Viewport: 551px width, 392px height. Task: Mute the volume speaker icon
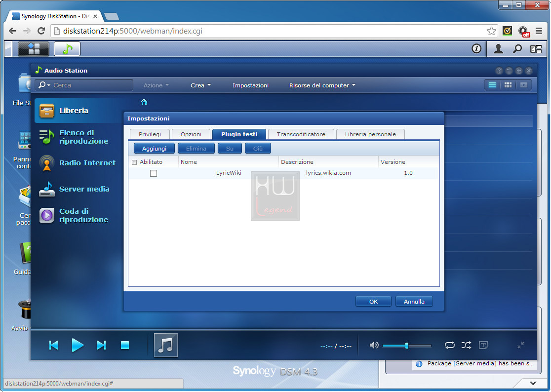point(374,345)
